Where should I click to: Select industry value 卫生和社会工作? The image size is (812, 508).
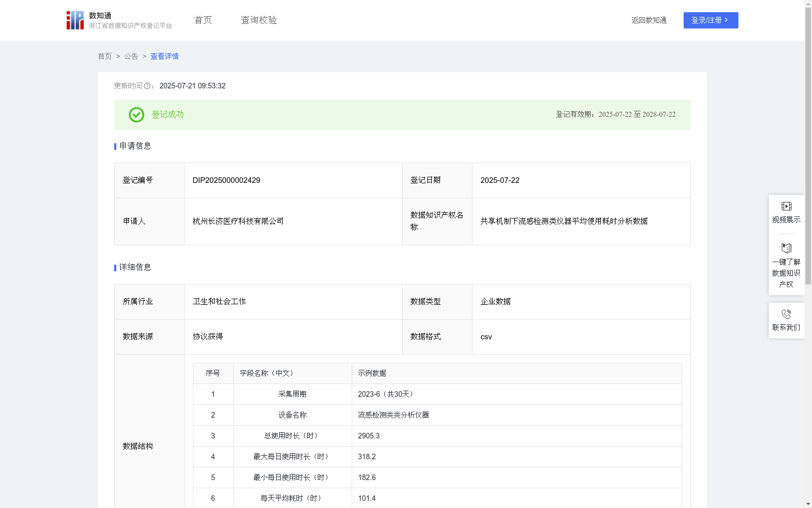pos(219,302)
